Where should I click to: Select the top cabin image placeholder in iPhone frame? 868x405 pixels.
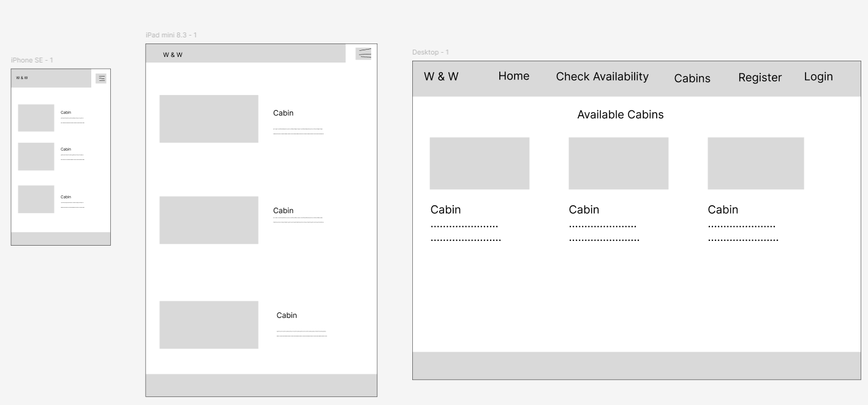36,118
